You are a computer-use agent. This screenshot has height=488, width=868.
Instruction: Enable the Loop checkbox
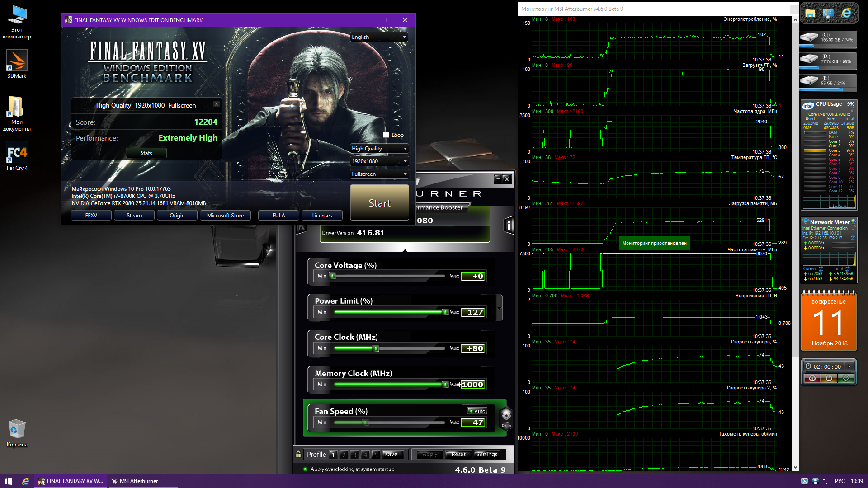386,135
